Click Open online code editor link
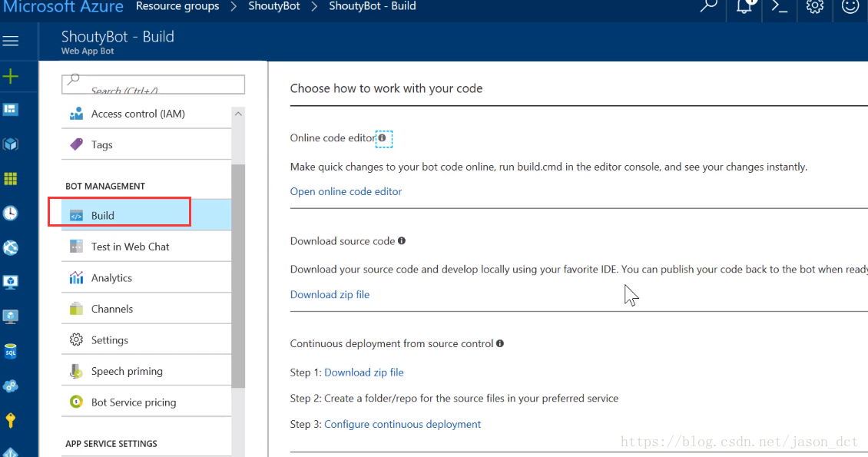This screenshot has height=457, width=868. [x=346, y=191]
